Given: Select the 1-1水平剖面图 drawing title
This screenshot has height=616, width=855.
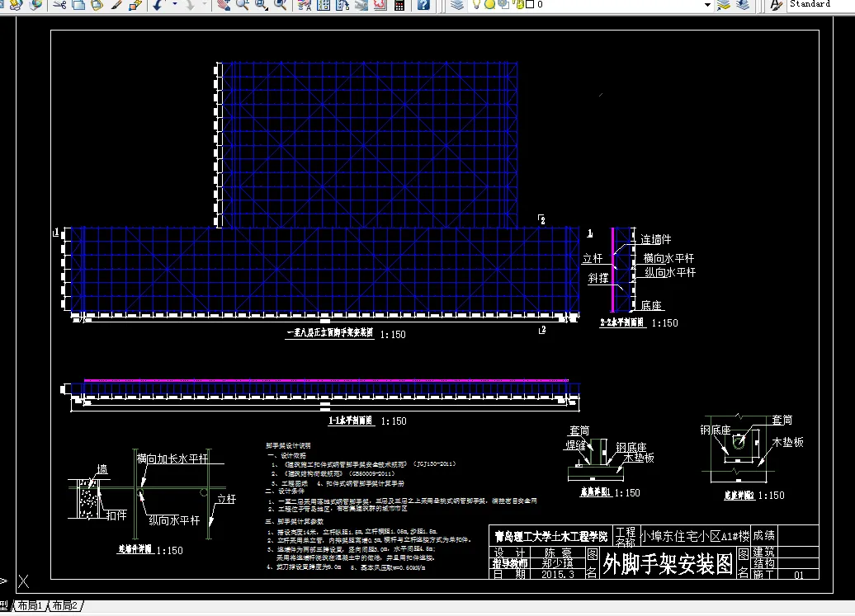Looking at the screenshot, I should [x=350, y=421].
